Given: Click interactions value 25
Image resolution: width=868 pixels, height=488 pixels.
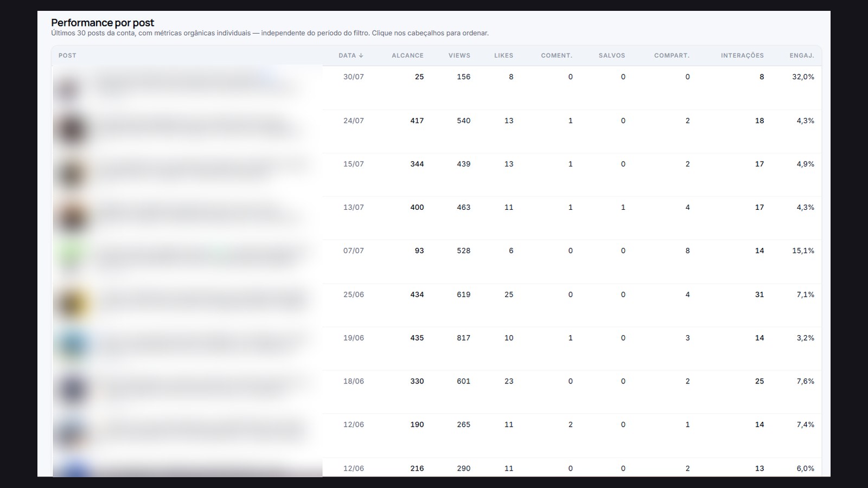Looking at the screenshot, I should click(759, 381).
